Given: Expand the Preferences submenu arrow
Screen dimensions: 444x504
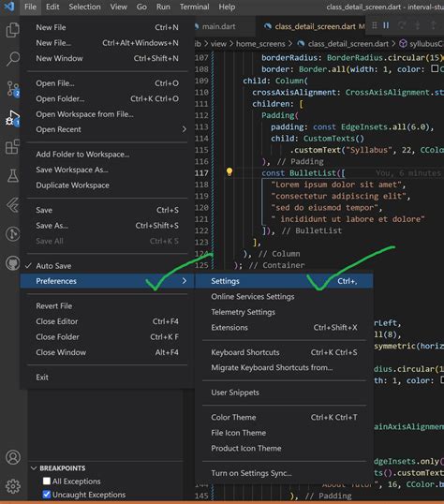Looking at the screenshot, I should click(x=185, y=281).
